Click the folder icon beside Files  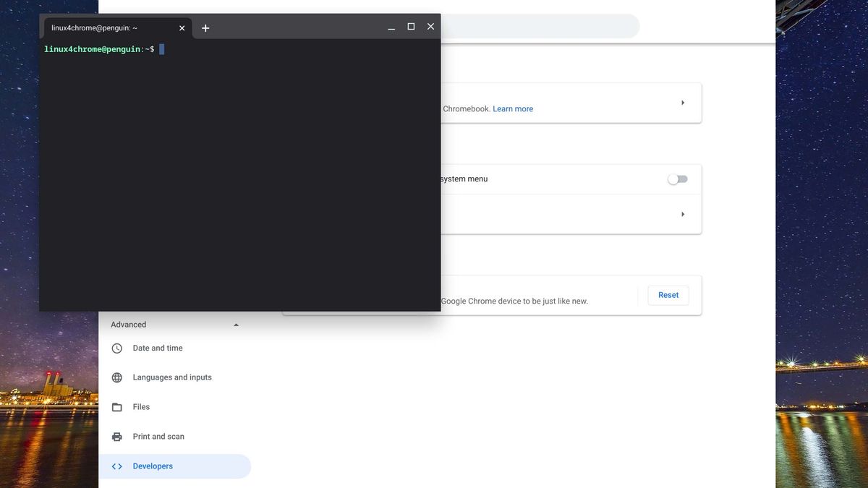click(x=116, y=406)
